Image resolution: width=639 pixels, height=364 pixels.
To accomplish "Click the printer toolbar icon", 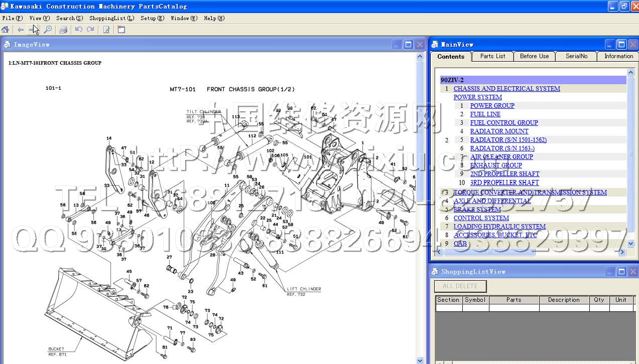I will [63, 30].
